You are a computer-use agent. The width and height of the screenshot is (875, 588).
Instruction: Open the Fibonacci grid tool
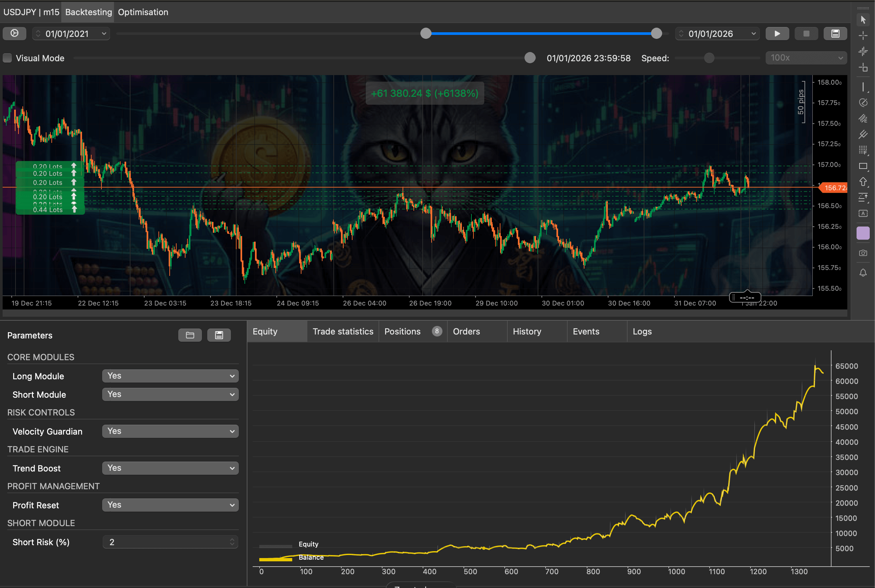[863, 150]
